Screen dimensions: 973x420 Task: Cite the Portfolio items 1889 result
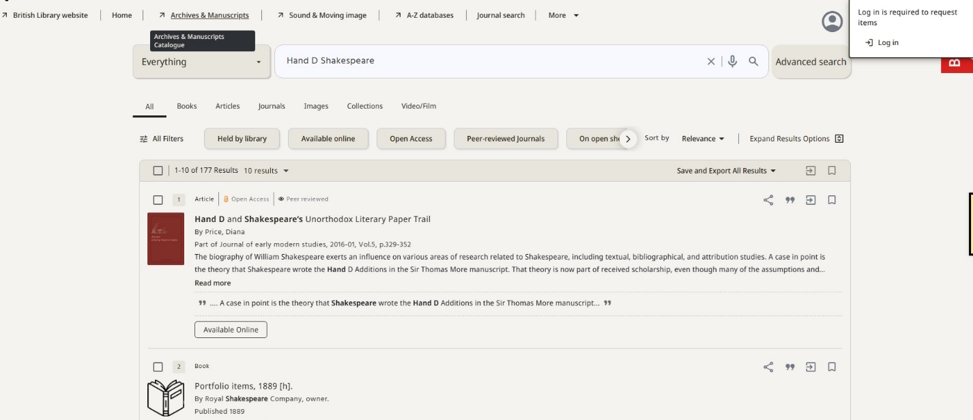point(790,367)
